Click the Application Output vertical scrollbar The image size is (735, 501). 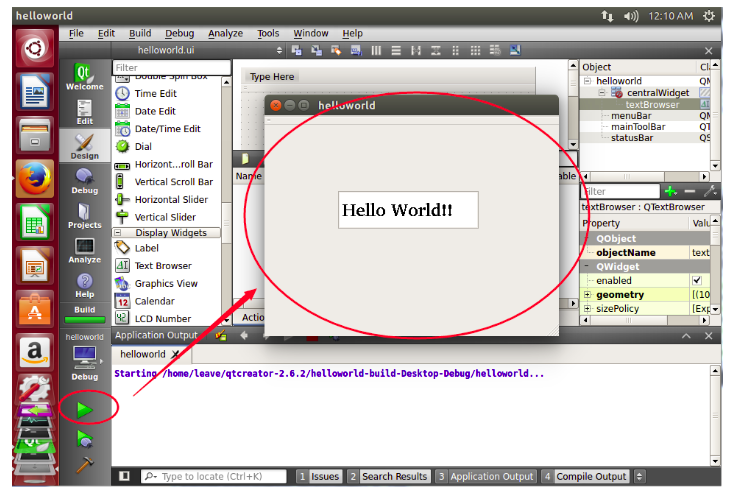click(715, 416)
